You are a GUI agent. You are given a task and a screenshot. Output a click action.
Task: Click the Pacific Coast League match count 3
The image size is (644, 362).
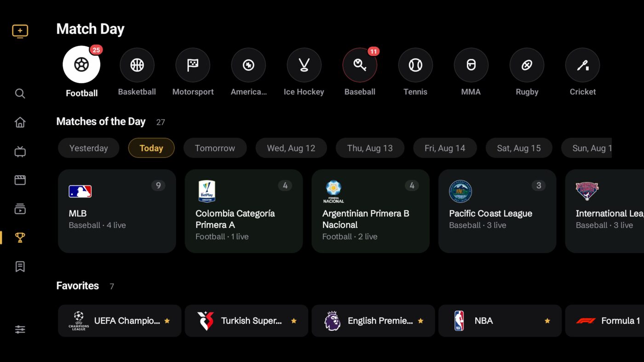coord(539,186)
